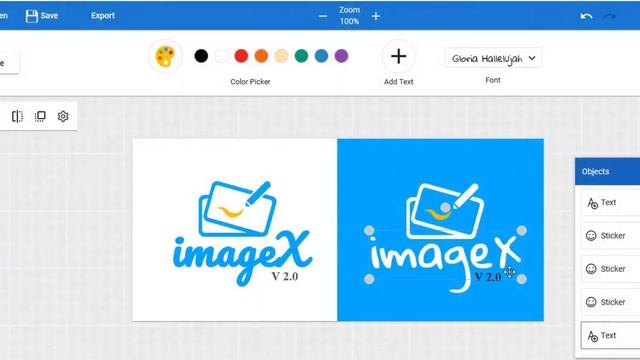The image size is (640, 360).
Task: Pick the beige color swatch
Action: (x=281, y=56)
